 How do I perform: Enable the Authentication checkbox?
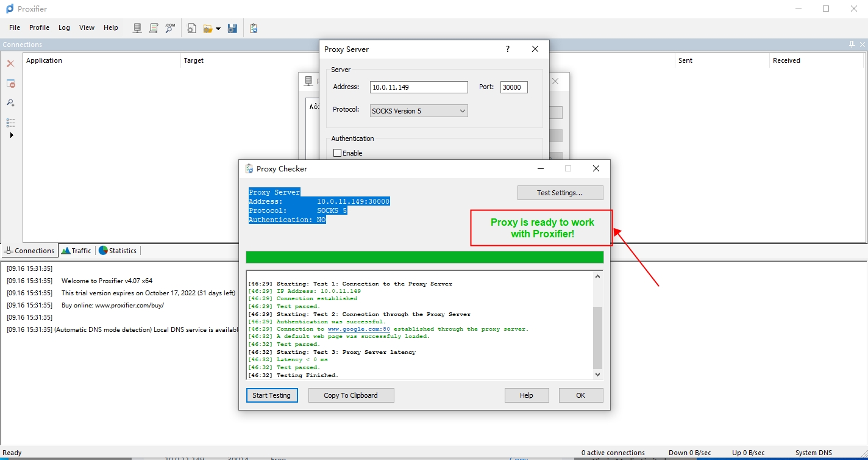click(338, 153)
